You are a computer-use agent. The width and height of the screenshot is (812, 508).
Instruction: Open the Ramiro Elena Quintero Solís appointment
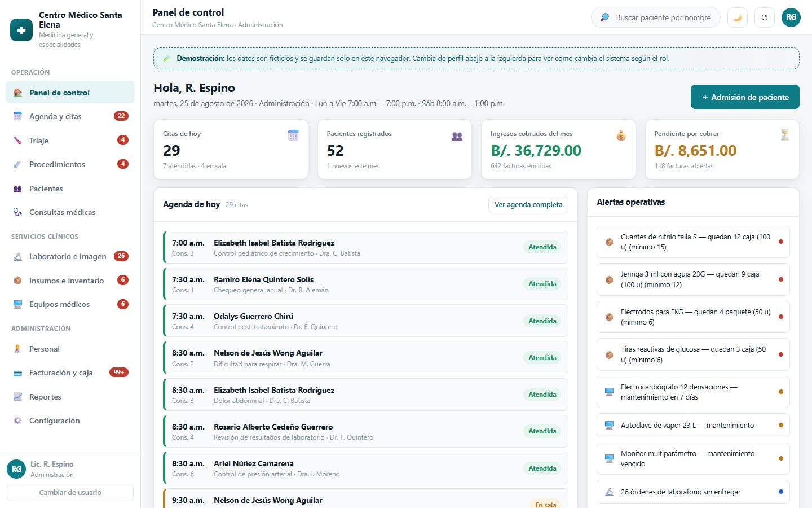(x=365, y=284)
